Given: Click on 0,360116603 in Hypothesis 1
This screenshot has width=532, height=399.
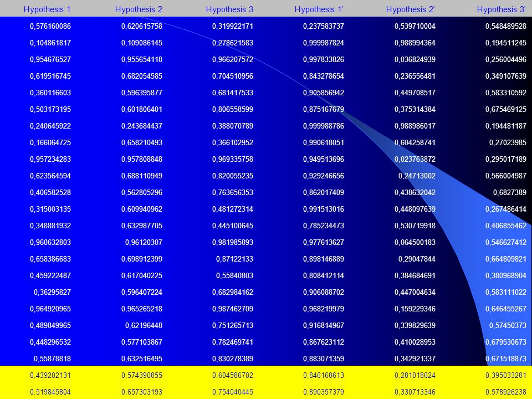Looking at the screenshot, I should coord(50,93).
